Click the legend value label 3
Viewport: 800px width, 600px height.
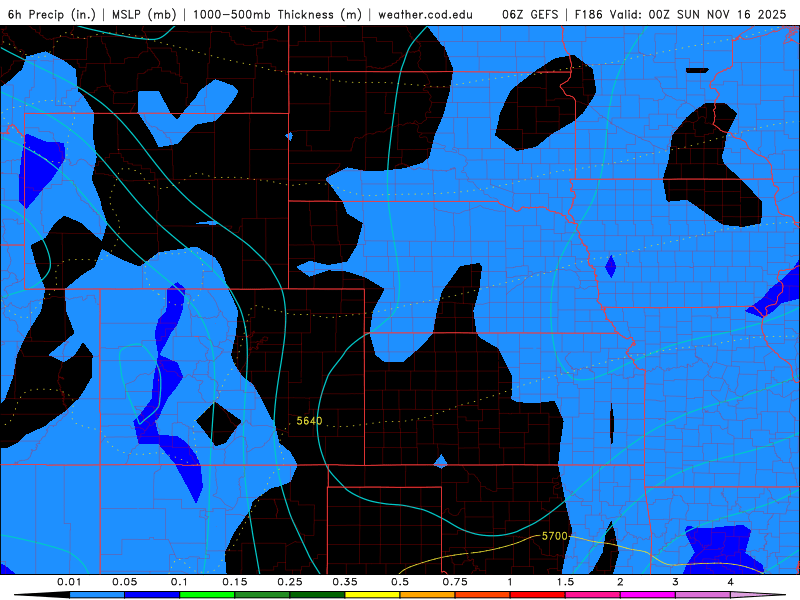675,582
